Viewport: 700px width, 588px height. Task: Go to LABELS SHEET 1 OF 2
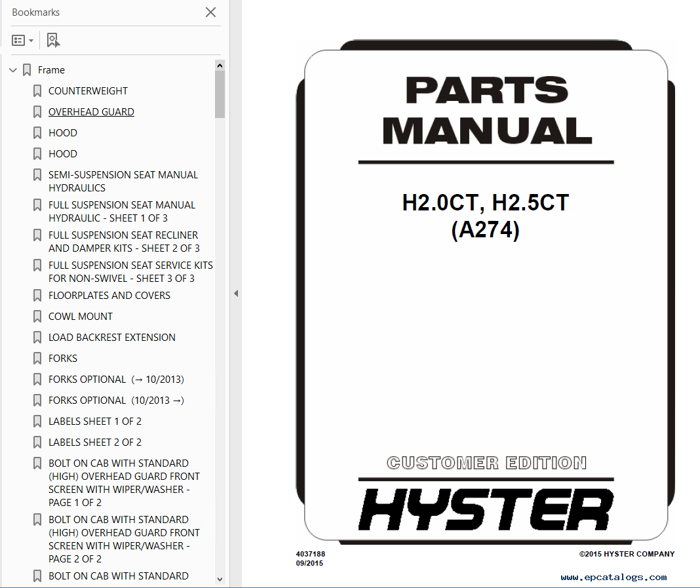tap(94, 421)
